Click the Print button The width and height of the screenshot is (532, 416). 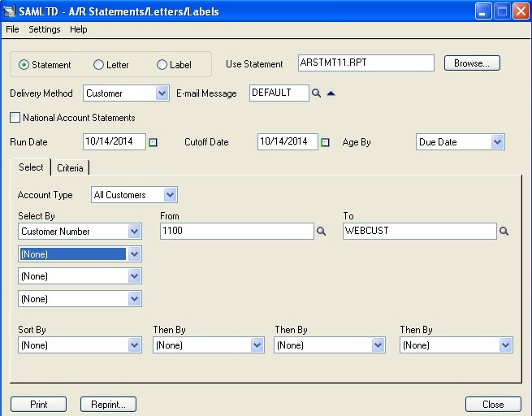[x=38, y=404]
